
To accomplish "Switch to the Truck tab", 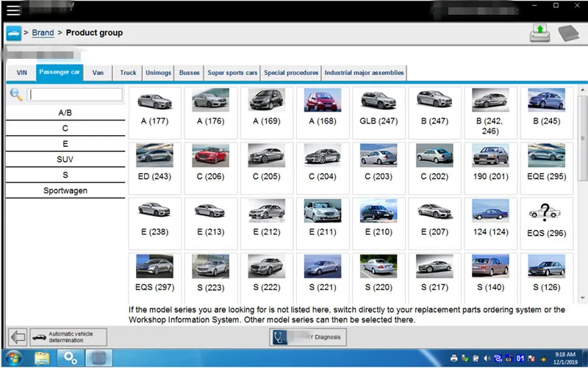I will (128, 73).
